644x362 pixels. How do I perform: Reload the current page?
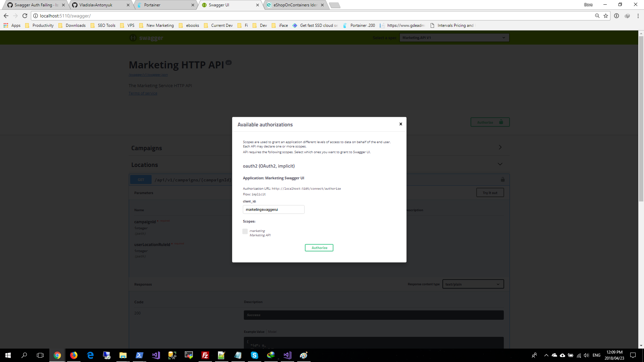tap(25, 16)
